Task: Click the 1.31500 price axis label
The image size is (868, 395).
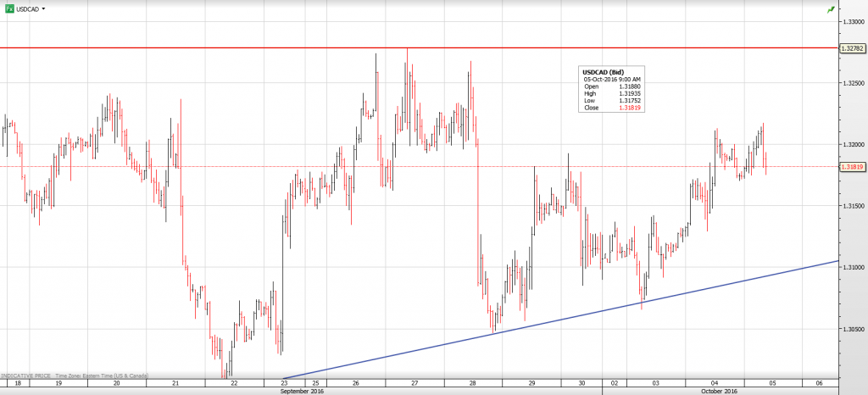Action: pos(853,206)
